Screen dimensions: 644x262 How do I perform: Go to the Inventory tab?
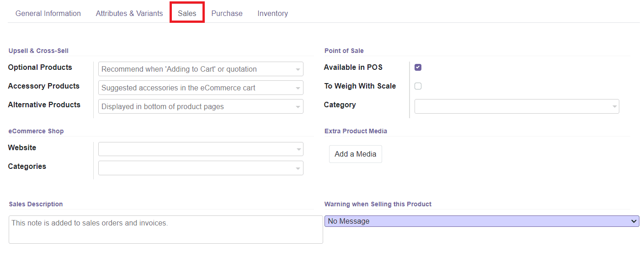coord(272,13)
